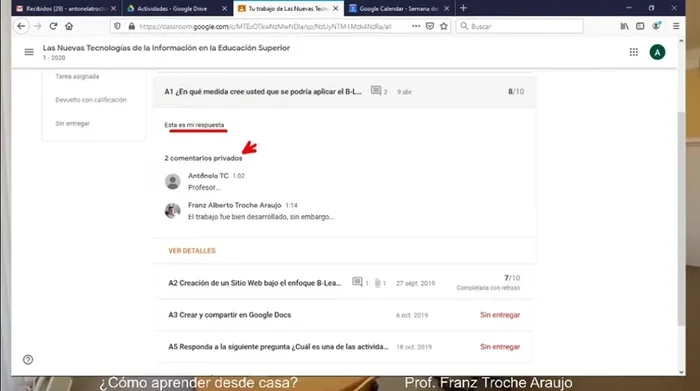Click the class title Las Nuevas Tecnologías

coord(166,48)
